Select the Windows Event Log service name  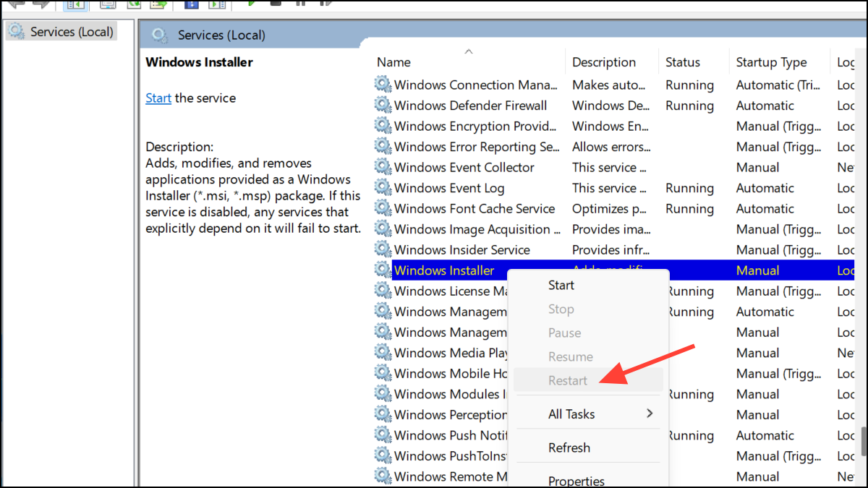(x=449, y=188)
